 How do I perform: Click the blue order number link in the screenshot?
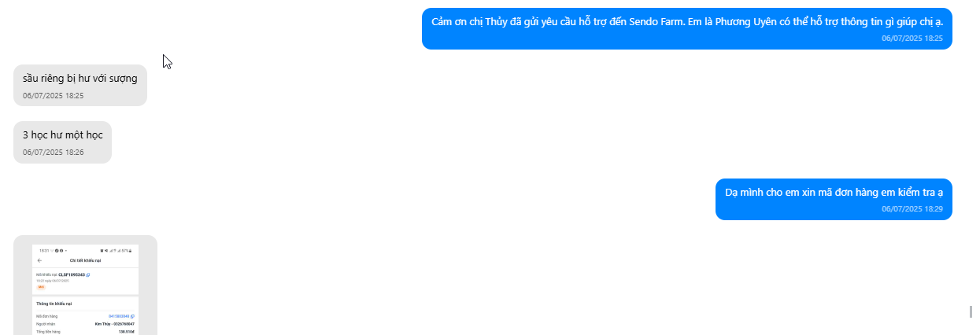tap(119, 316)
